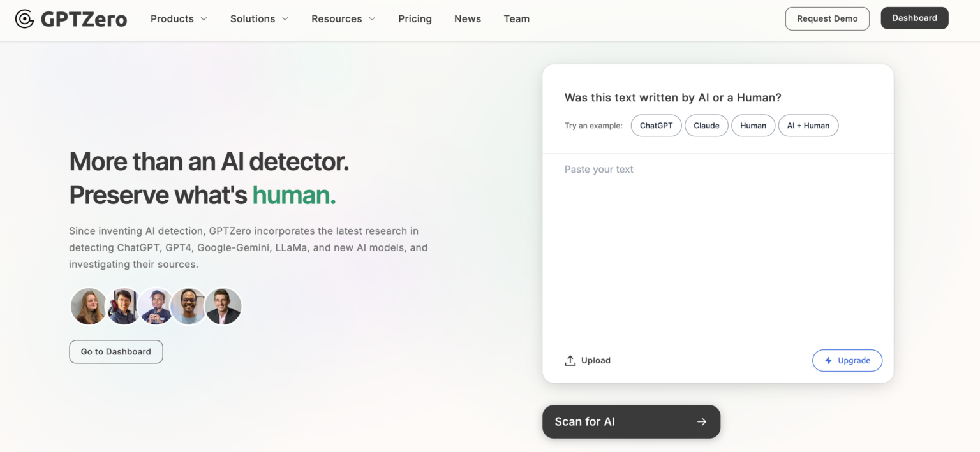Screen dimensions: 980x452
Task: Click the last avatar in a suit
Action: point(223,307)
